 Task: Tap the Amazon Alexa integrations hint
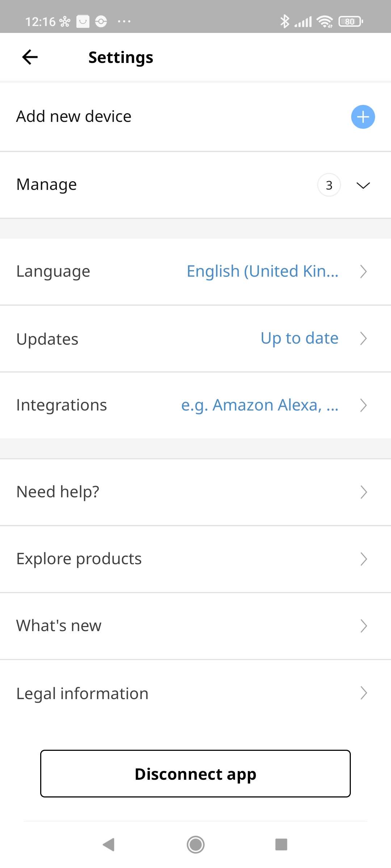(260, 405)
